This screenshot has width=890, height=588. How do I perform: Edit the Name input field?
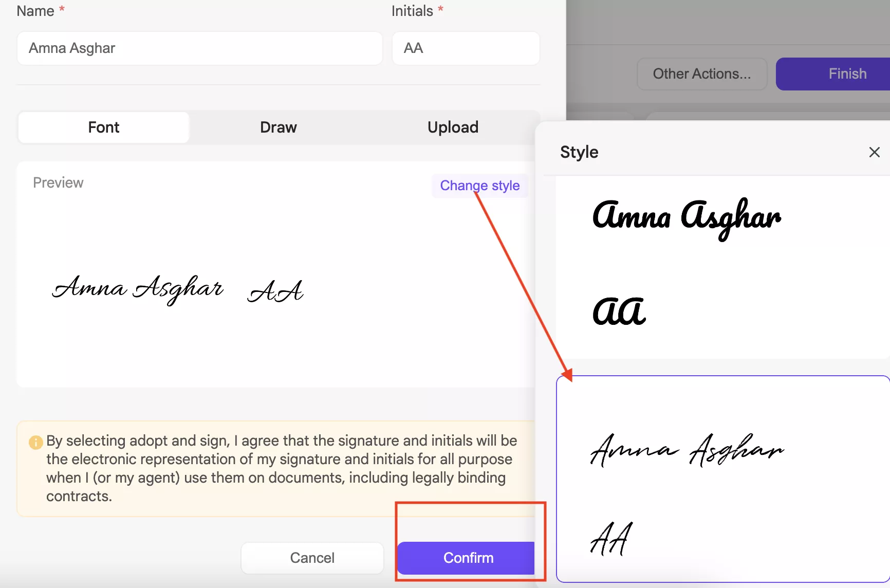pyautogui.click(x=199, y=48)
